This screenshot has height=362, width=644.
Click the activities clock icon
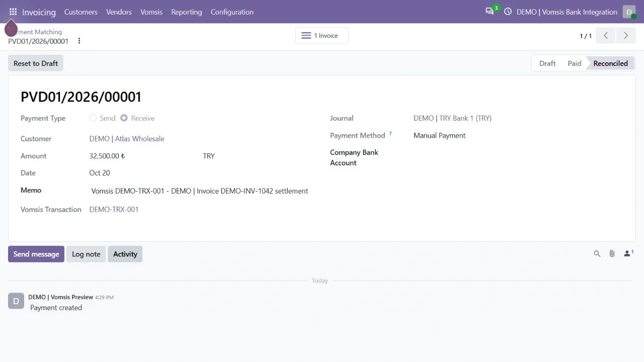[x=508, y=12]
